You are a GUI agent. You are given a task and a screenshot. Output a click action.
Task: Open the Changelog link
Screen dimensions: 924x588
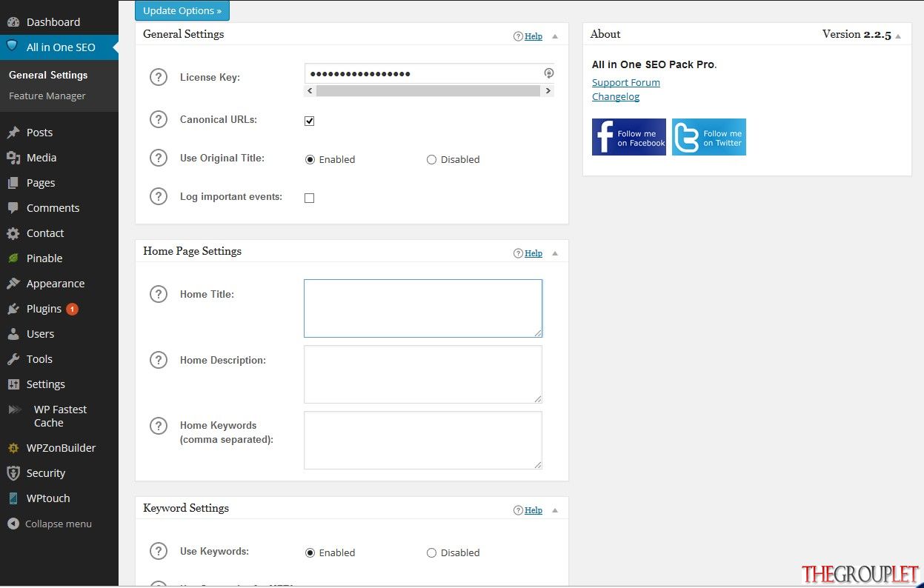tap(616, 96)
